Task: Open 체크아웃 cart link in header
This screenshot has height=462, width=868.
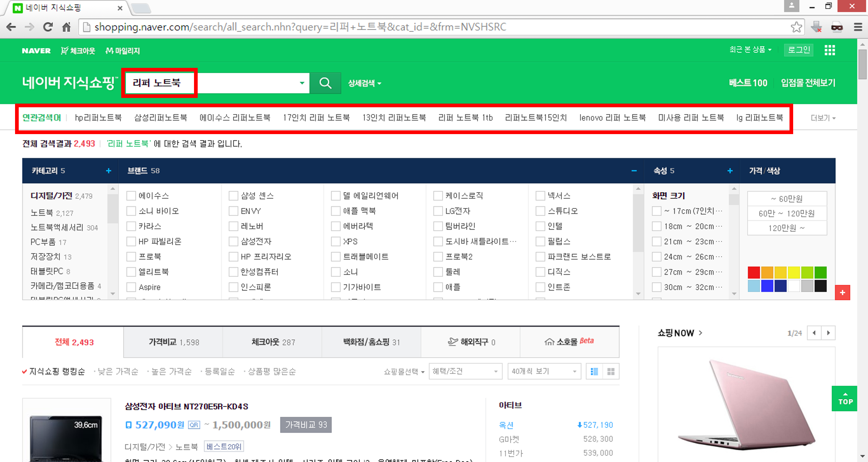Action: tap(78, 51)
